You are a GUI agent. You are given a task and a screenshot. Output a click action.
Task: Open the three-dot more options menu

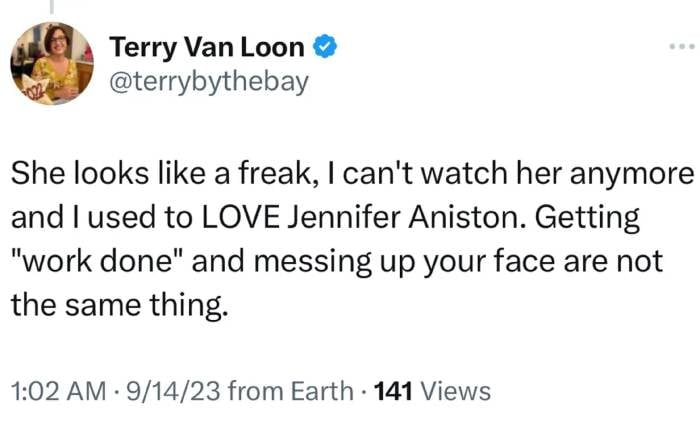coord(681,47)
